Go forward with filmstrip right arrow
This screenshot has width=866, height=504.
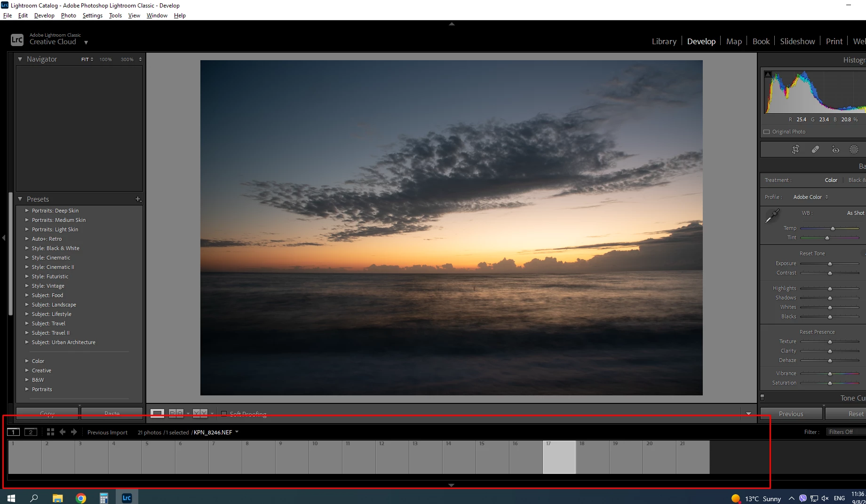74,432
